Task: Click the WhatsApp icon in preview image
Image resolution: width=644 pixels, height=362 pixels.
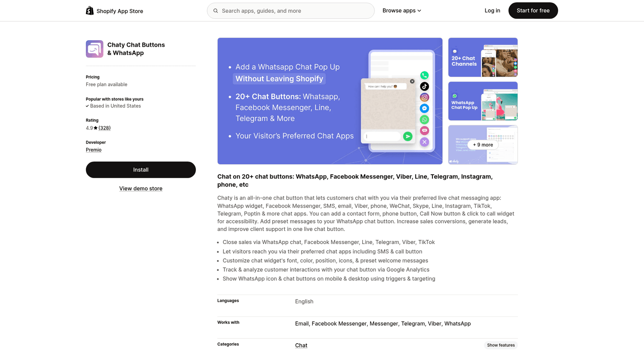Action: pos(424,120)
